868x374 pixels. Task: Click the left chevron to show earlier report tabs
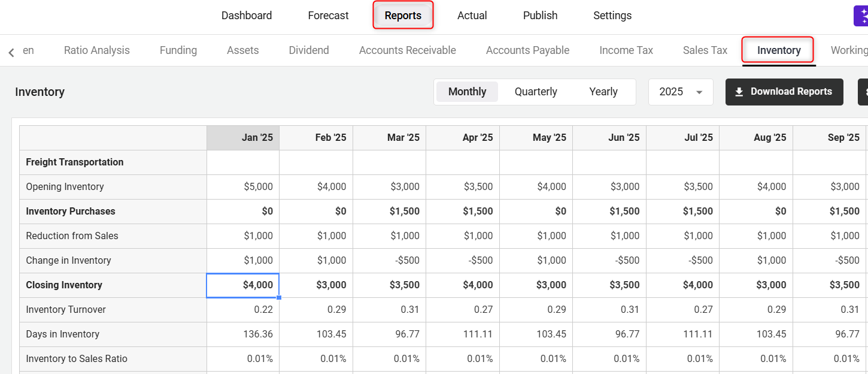pyautogui.click(x=11, y=53)
